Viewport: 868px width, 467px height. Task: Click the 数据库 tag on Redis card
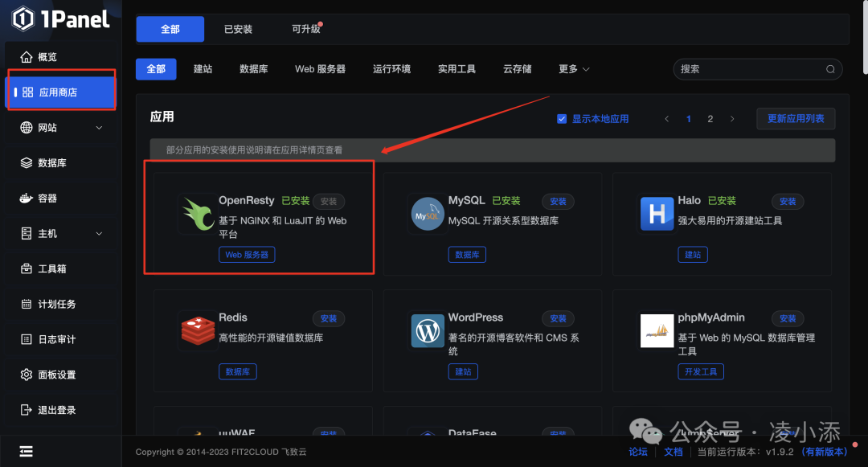pos(237,372)
